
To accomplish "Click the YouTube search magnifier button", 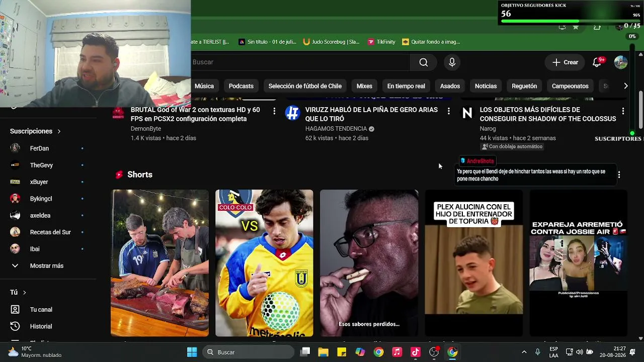I will [x=424, y=62].
